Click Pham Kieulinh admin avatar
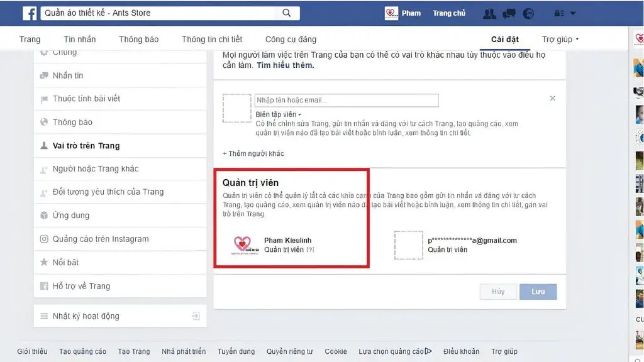Screen dimensions: 644x362 [245, 245]
